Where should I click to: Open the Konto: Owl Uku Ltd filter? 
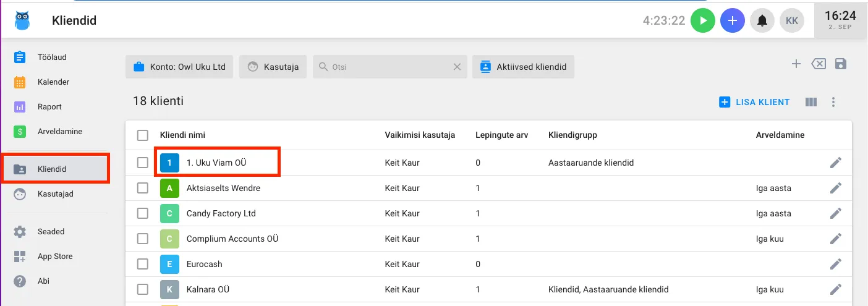point(179,67)
